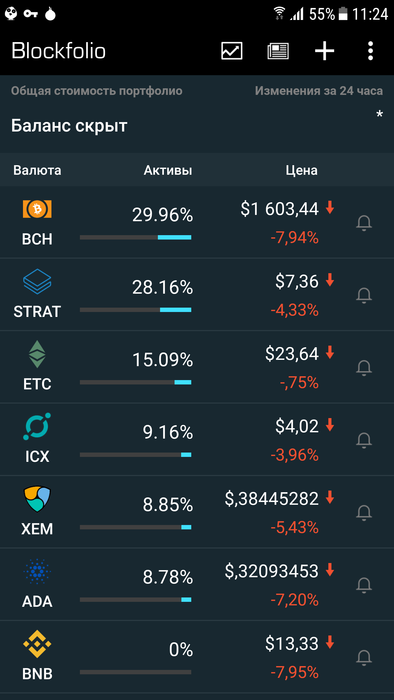
Task: Select the Bitcoin Cash coin logo
Action: [x=37, y=209]
